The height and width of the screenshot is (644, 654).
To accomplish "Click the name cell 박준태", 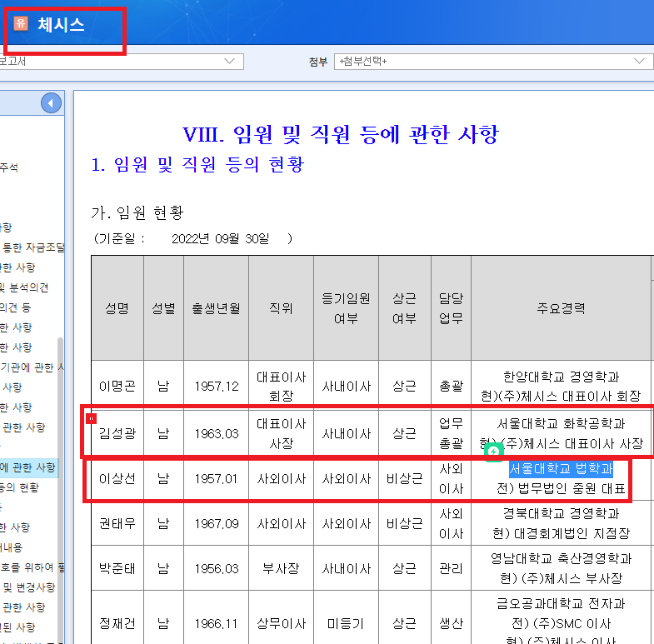I will 117,568.
